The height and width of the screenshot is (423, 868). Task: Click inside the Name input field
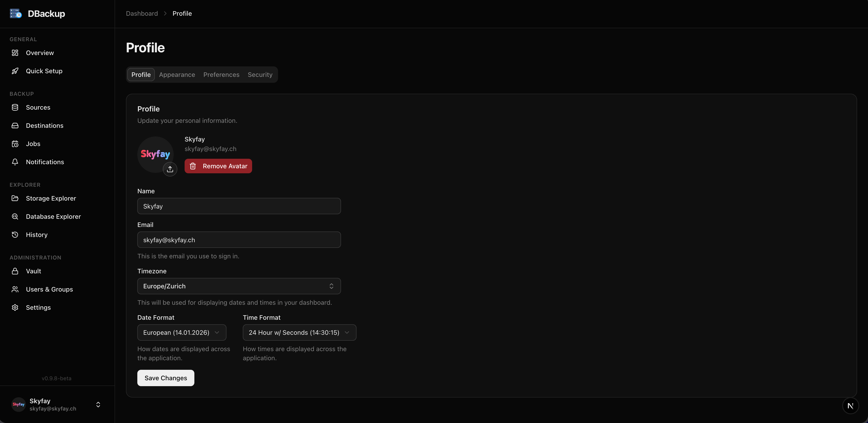tap(239, 206)
